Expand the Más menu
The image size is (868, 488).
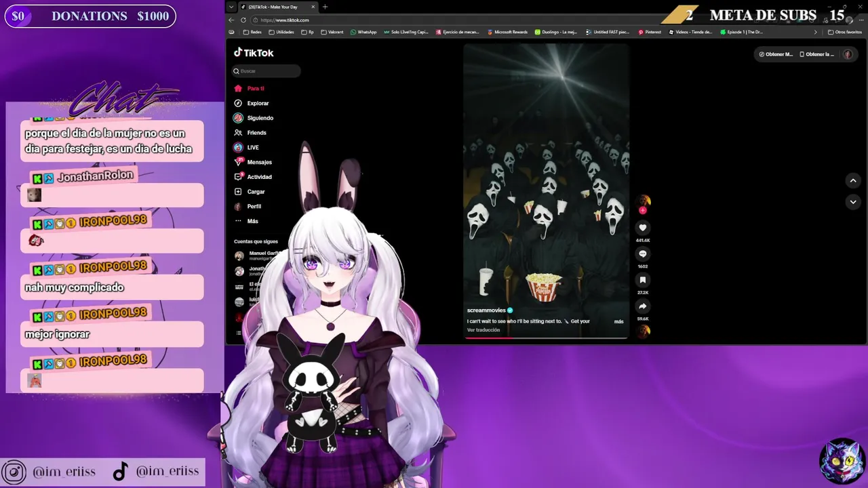(246, 221)
